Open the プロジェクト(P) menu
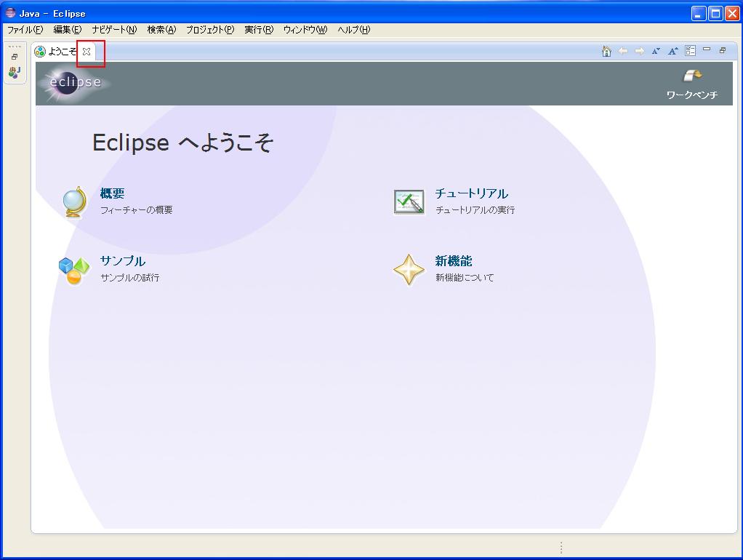The image size is (743, 560). click(210, 30)
